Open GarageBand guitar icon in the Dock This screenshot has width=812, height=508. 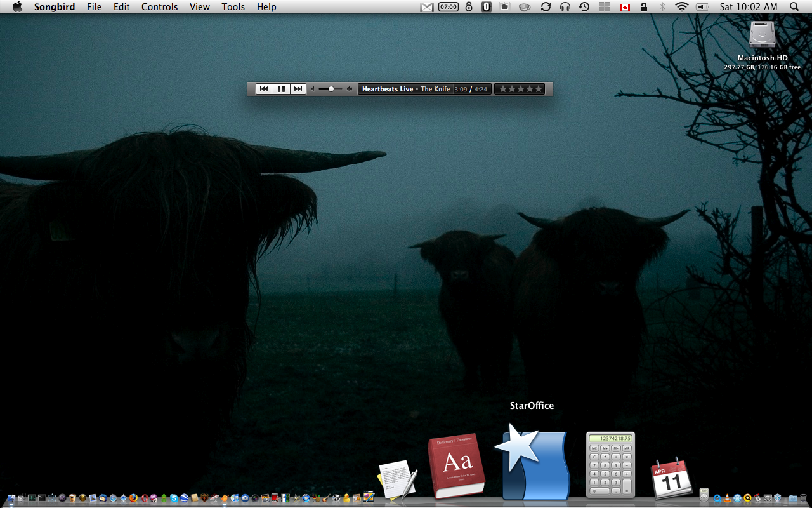[x=325, y=498]
